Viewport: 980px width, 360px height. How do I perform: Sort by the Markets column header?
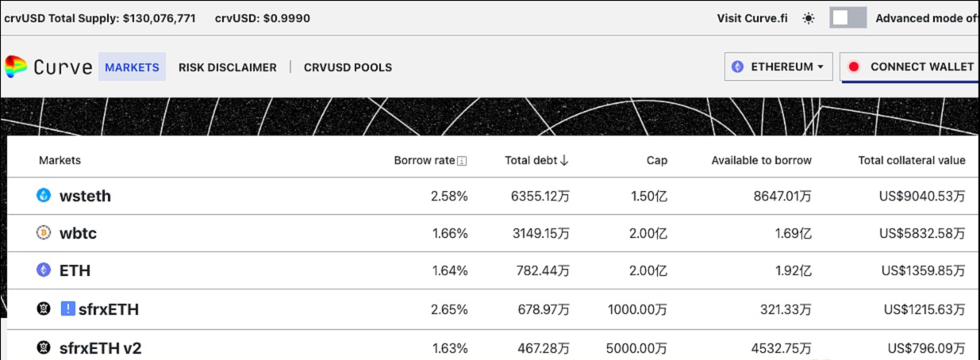point(60,160)
